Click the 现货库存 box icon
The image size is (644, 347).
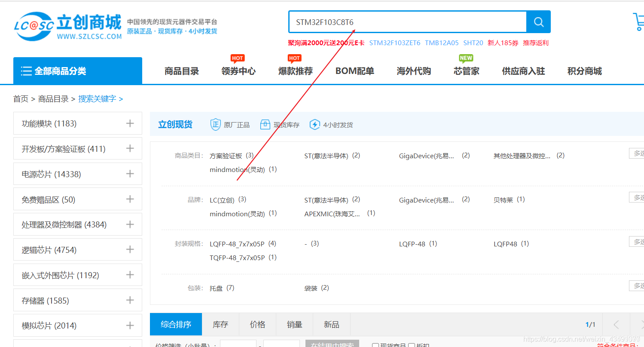pyautogui.click(x=265, y=125)
